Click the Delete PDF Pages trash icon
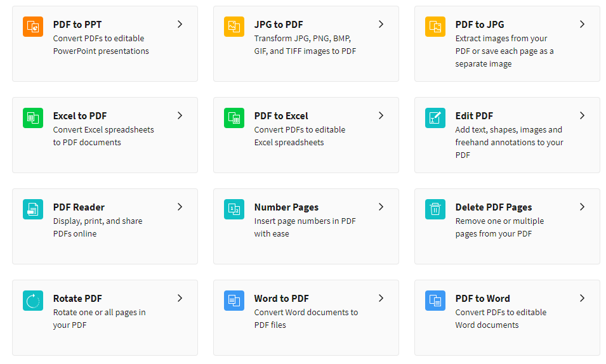 point(435,209)
